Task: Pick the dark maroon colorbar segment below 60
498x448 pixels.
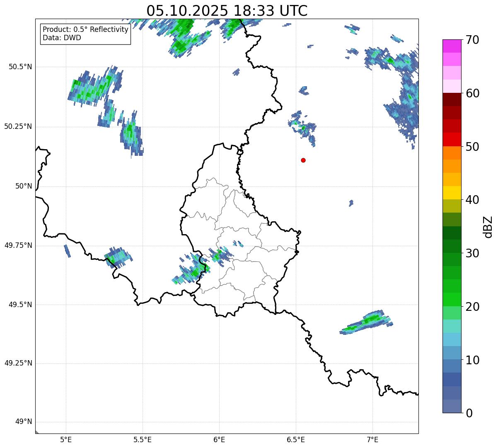Action: pyautogui.click(x=452, y=99)
